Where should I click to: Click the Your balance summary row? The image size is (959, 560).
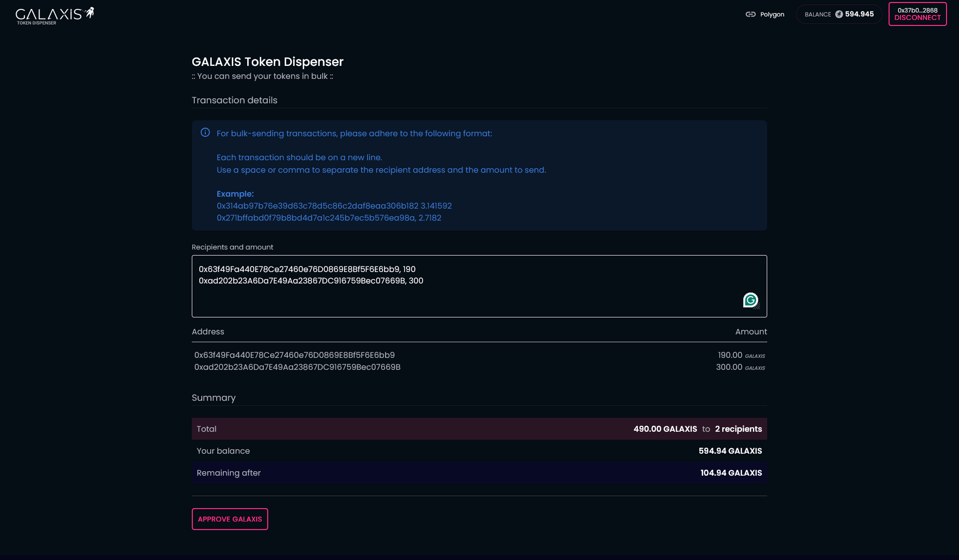click(x=479, y=451)
